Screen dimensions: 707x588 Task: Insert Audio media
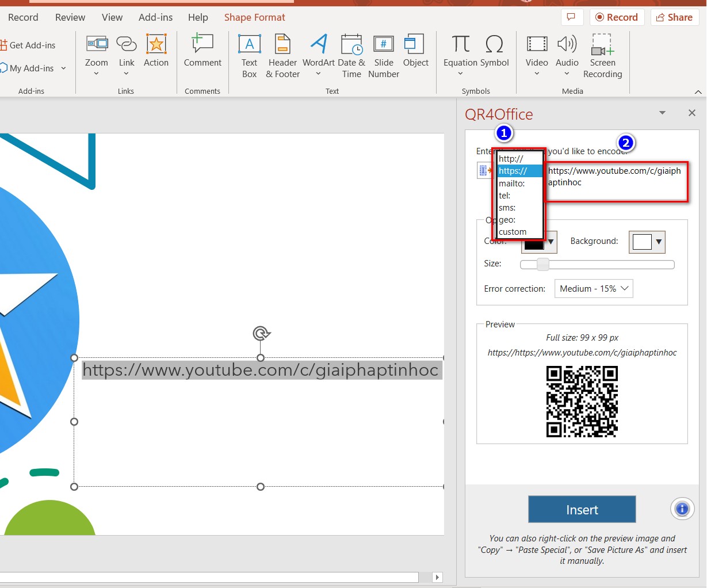pos(567,55)
